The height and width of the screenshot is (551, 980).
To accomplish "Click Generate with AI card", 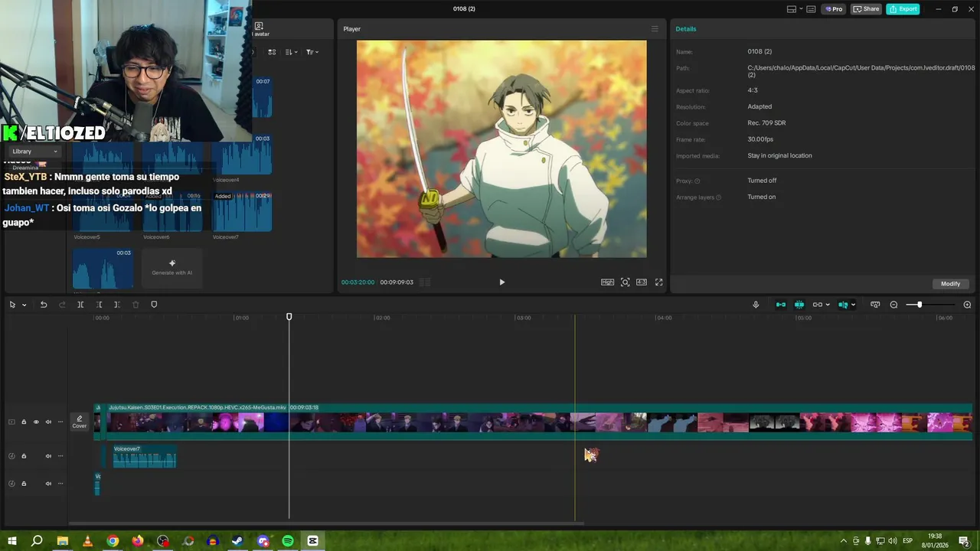I will (x=172, y=268).
